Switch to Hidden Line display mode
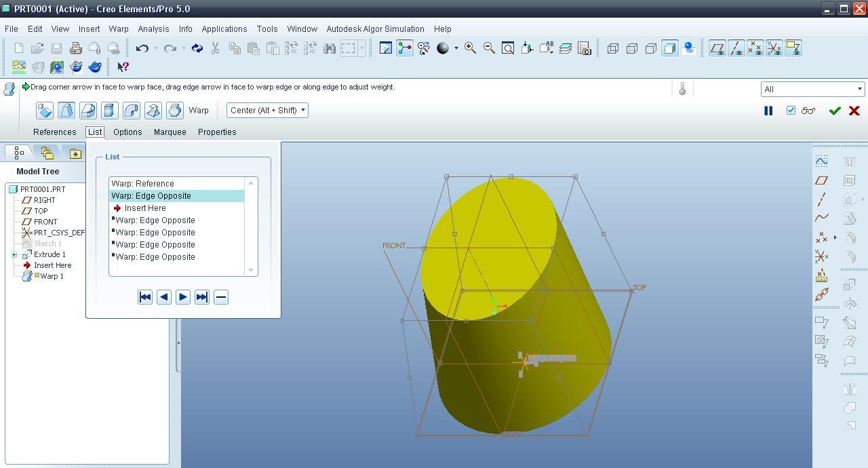Screen dimensions: 868x468 [632, 48]
